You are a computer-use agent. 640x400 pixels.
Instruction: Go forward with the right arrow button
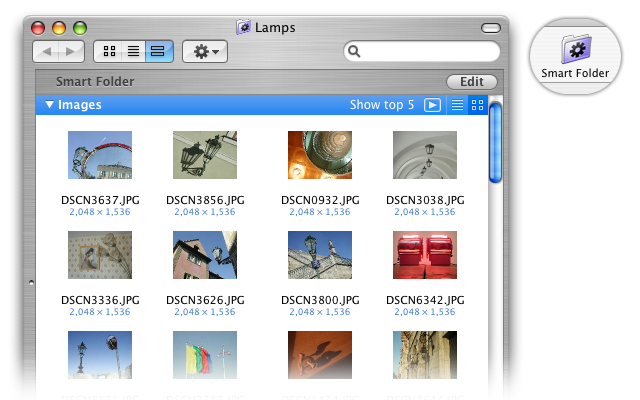(71, 51)
